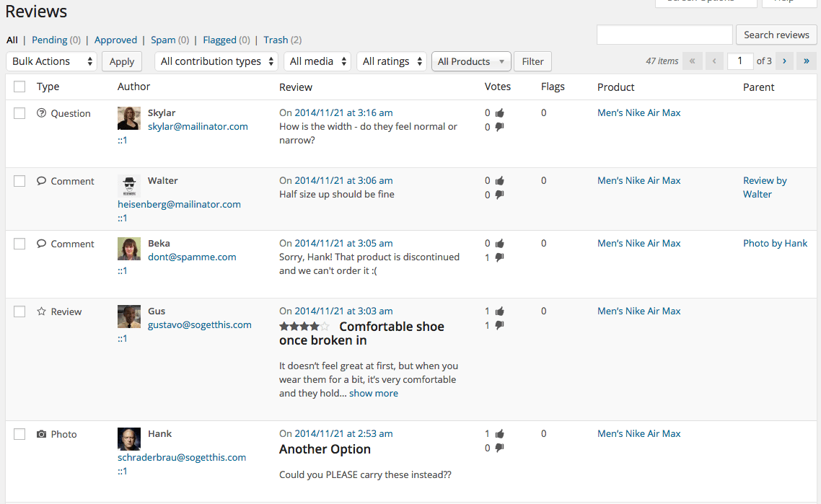The image size is (821, 504).
Task: Click thumbs-up icon on Skylar's question
Action: [500, 113]
